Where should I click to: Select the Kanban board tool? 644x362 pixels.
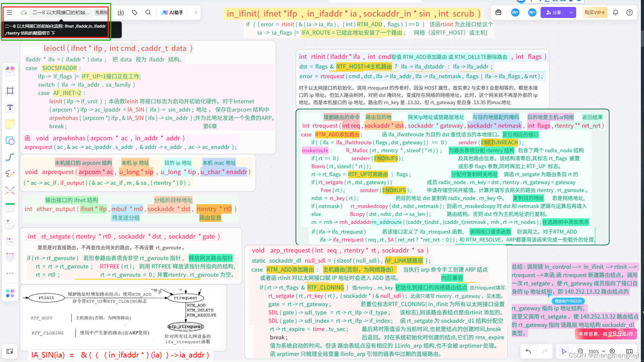[10, 257]
